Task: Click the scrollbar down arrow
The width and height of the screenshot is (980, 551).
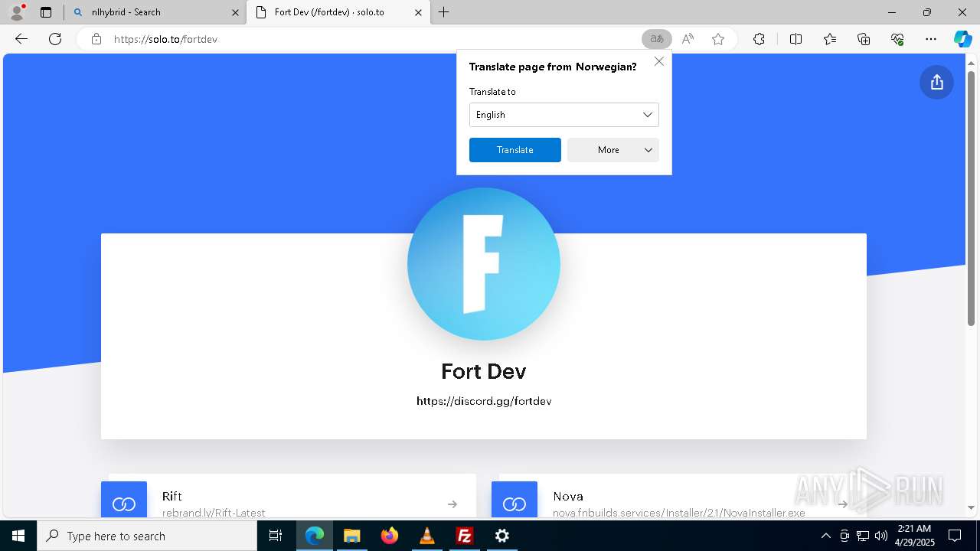Action: pos(971,507)
